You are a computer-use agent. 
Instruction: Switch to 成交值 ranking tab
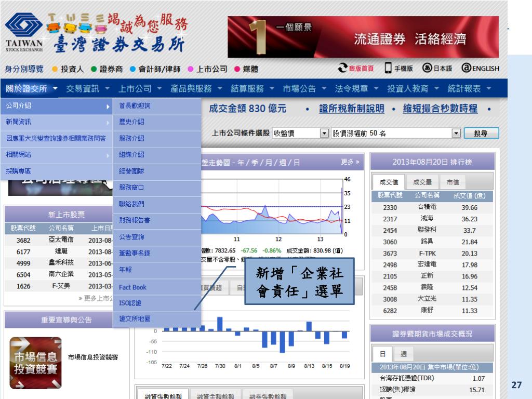[x=389, y=182]
